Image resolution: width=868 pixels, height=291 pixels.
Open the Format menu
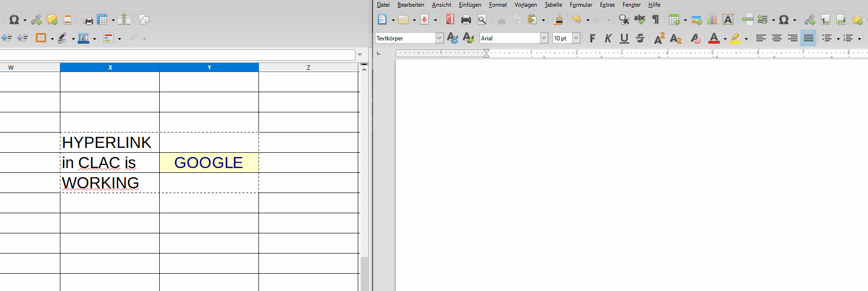tap(498, 5)
